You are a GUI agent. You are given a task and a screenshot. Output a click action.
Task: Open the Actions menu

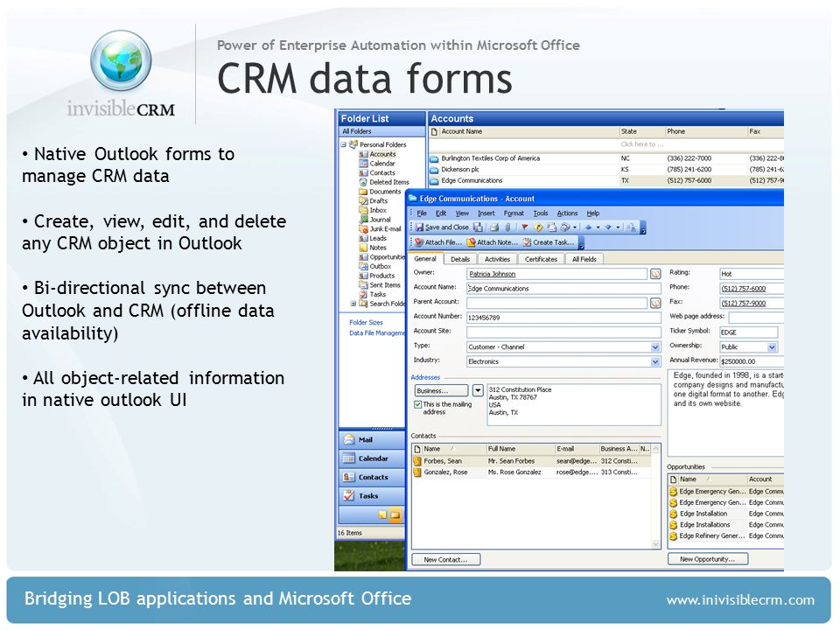(567, 213)
